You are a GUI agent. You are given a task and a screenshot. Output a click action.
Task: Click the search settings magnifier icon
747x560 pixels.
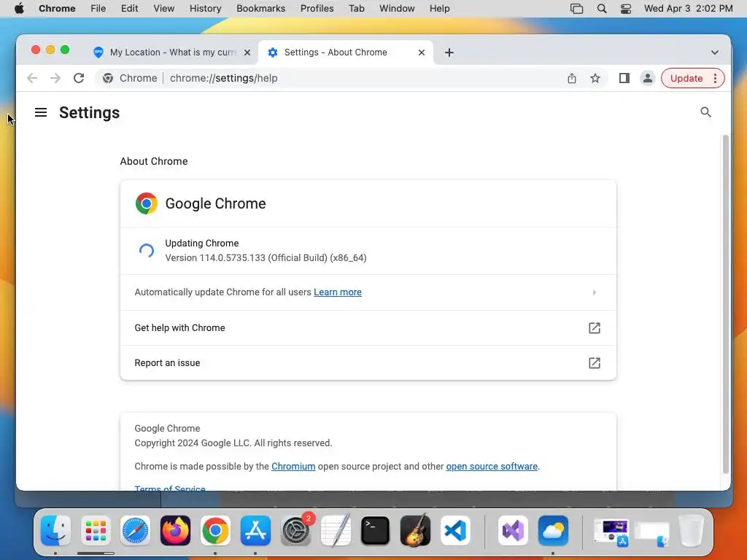pyautogui.click(x=705, y=112)
